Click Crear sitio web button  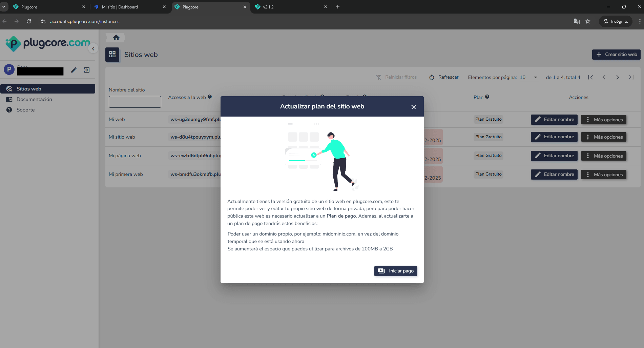616,54
